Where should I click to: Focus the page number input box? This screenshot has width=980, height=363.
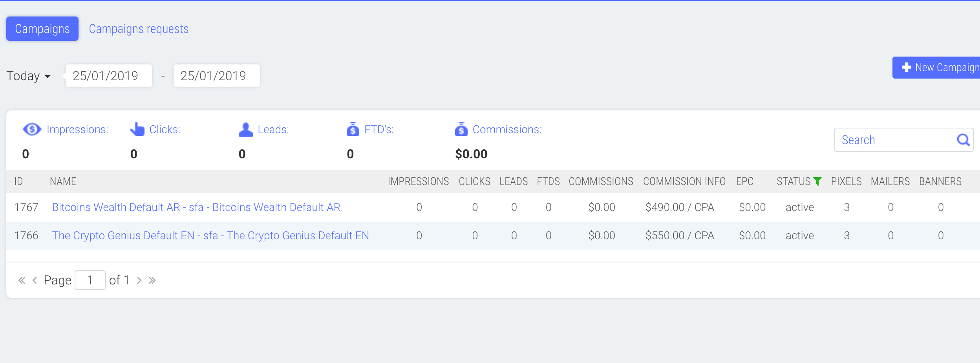[x=90, y=280]
